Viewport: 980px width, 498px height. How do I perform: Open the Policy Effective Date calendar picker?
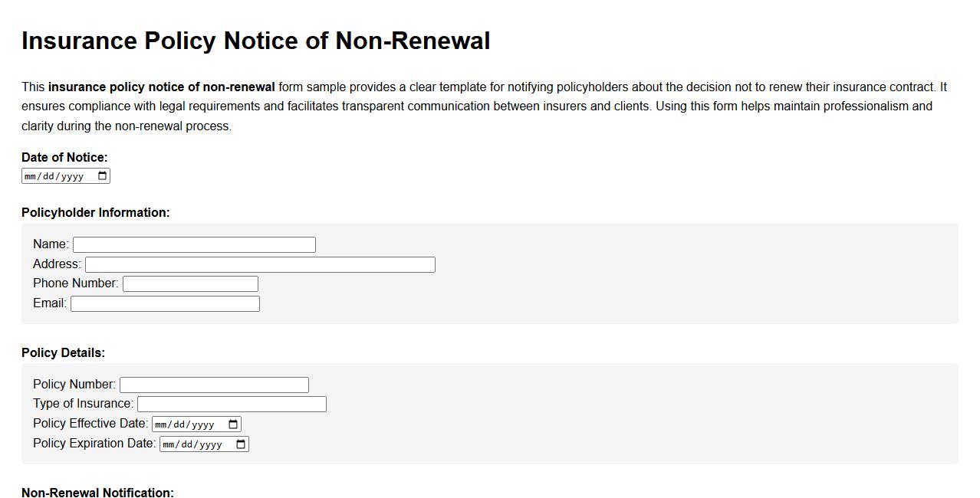pyautogui.click(x=233, y=423)
